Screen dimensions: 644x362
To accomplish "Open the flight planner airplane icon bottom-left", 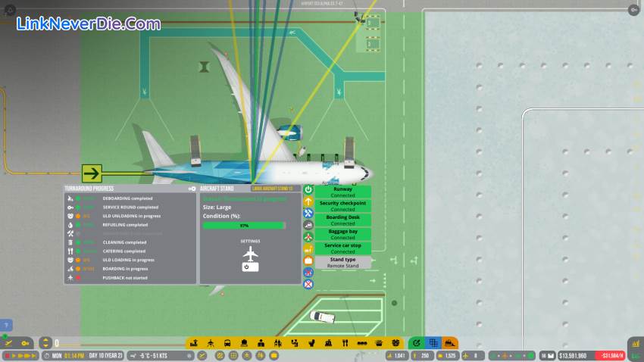I will click(x=8, y=343).
